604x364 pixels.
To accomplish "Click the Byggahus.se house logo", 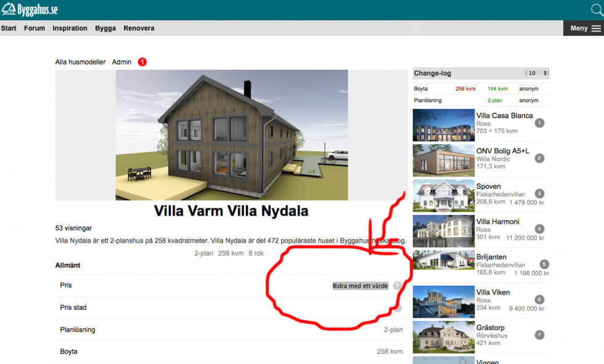I will click(x=9, y=9).
